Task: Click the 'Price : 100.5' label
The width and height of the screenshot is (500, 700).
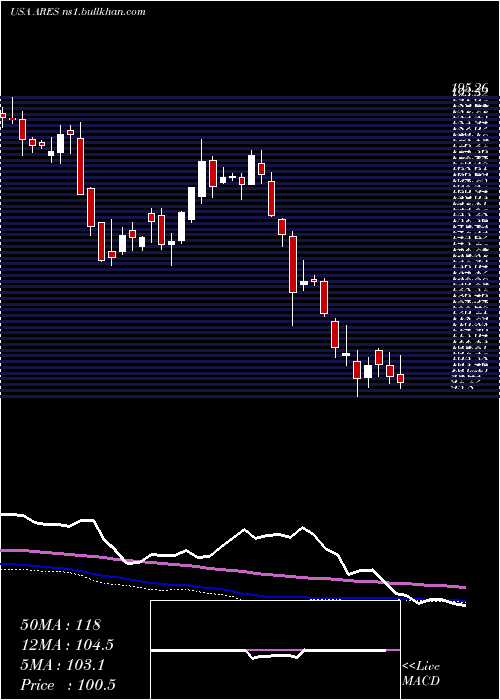Action: (x=68, y=685)
